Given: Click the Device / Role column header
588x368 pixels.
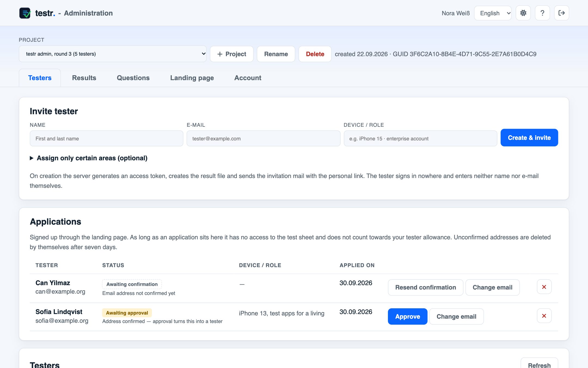Looking at the screenshot, I should click(260, 265).
